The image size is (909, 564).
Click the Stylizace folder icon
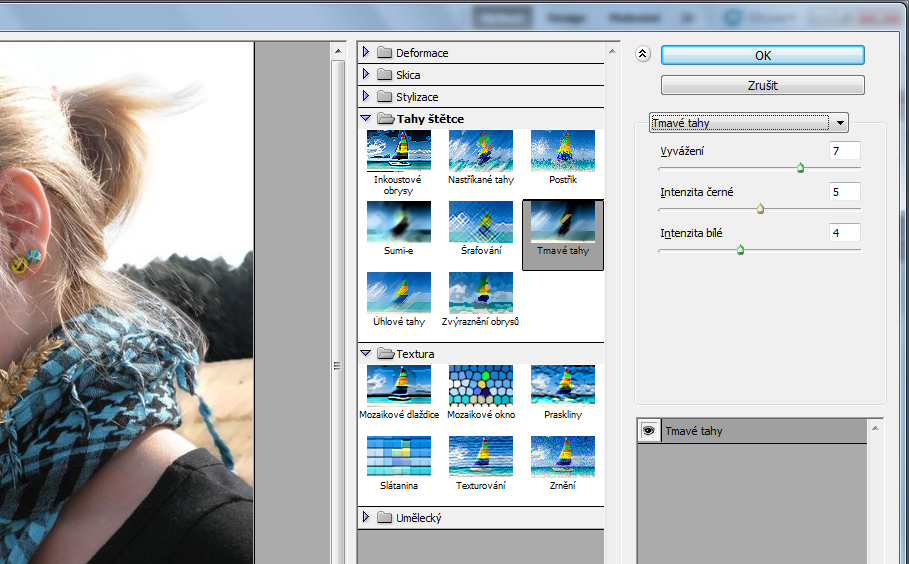click(x=384, y=97)
